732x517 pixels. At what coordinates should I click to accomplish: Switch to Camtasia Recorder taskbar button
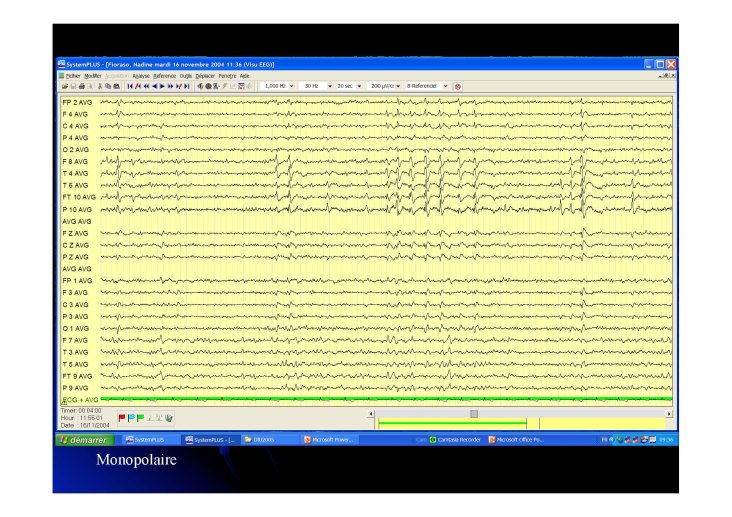455,440
